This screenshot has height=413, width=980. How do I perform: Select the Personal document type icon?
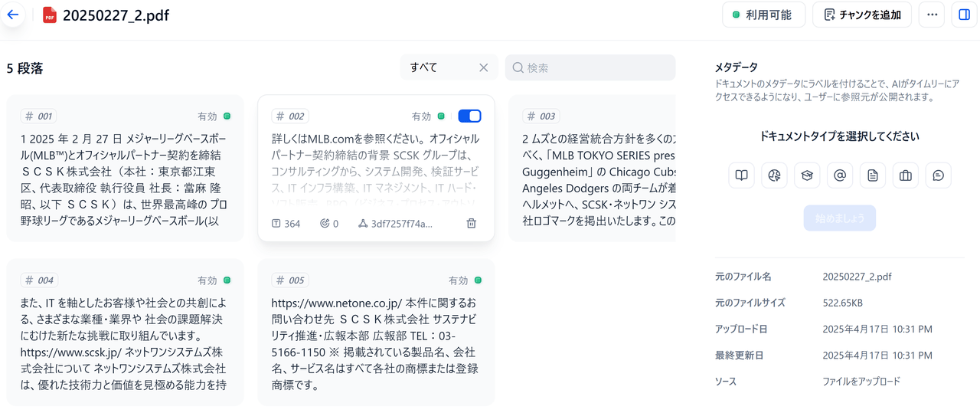pos(873,175)
